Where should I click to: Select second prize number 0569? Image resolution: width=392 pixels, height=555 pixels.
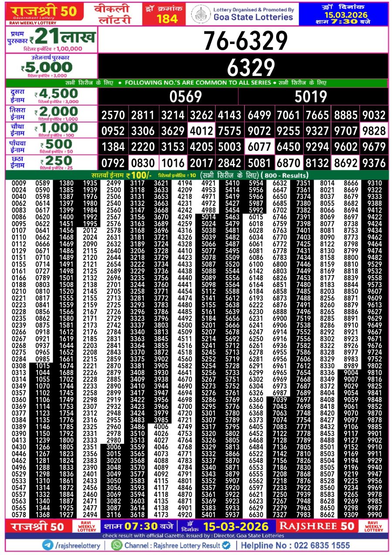coord(186,96)
